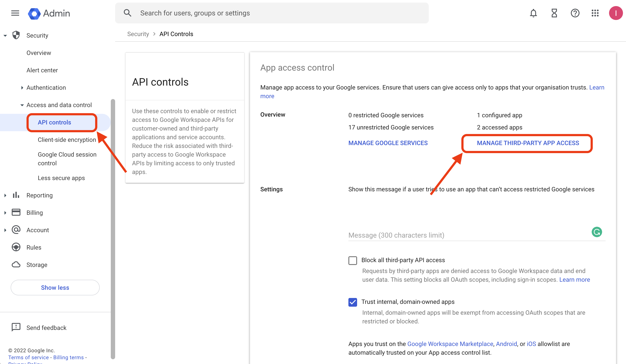
Task: Click Send feedback text
Action: (x=46, y=328)
